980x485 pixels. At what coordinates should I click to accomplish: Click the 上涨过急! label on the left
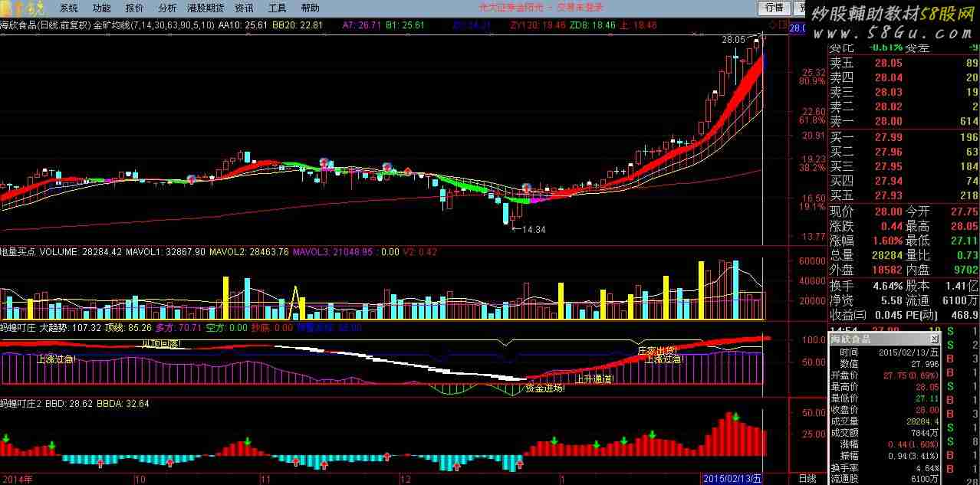[x=56, y=359]
